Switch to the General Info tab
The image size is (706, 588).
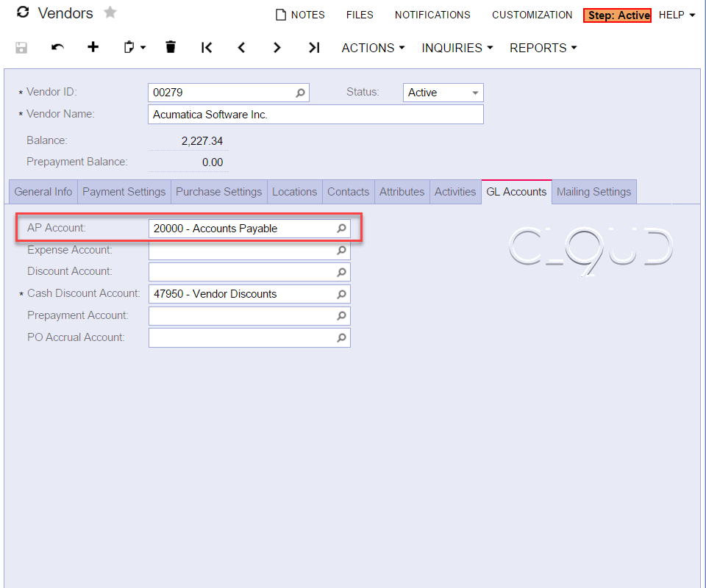(x=43, y=192)
